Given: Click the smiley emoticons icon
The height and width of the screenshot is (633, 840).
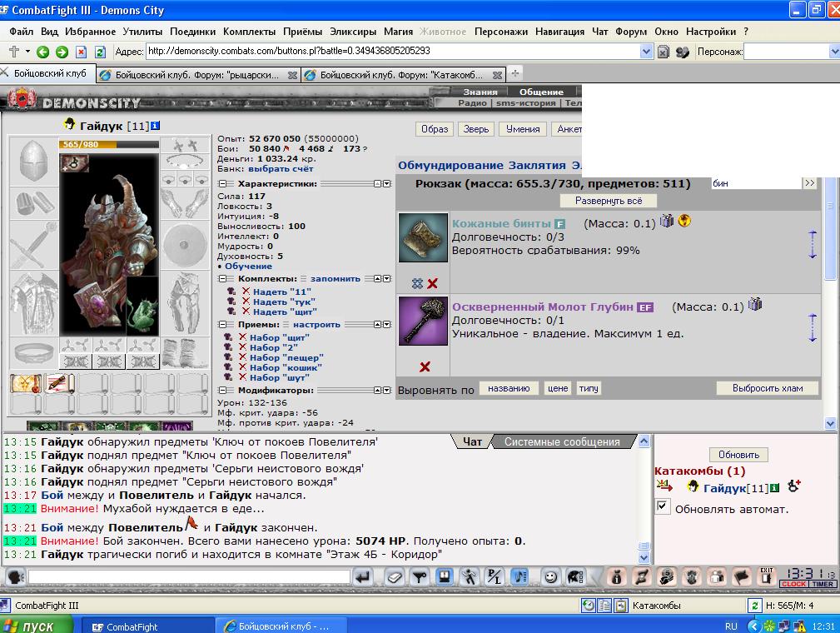Looking at the screenshot, I should (x=549, y=576).
